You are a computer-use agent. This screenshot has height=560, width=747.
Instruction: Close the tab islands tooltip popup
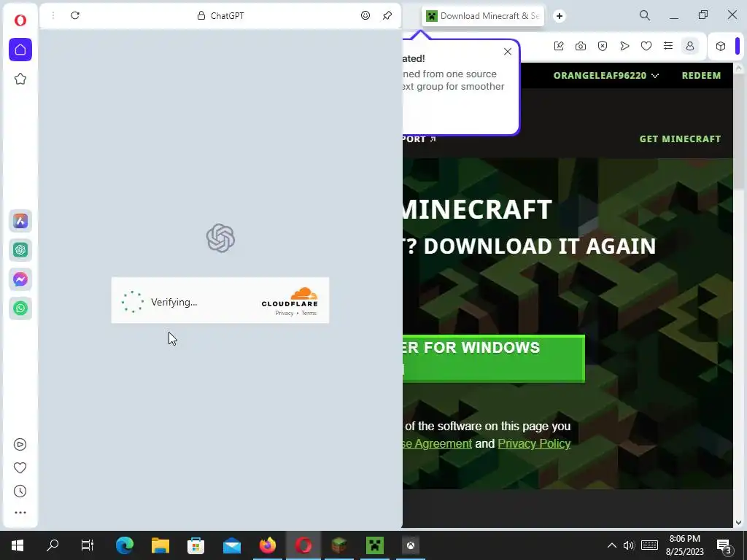pos(508,52)
